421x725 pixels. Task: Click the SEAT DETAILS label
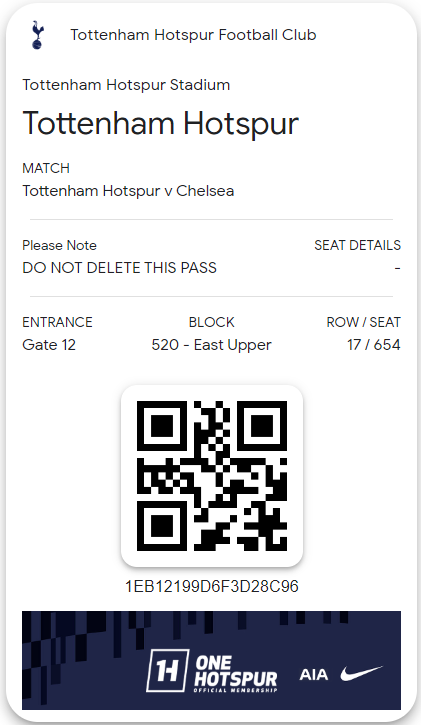click(x=357, y=245)
